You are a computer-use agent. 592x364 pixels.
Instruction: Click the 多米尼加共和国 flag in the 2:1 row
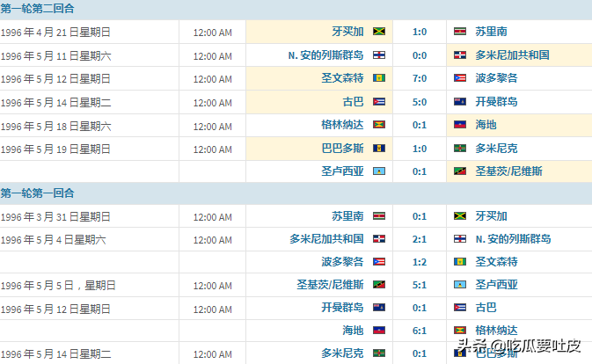click(x=380, y=239)
